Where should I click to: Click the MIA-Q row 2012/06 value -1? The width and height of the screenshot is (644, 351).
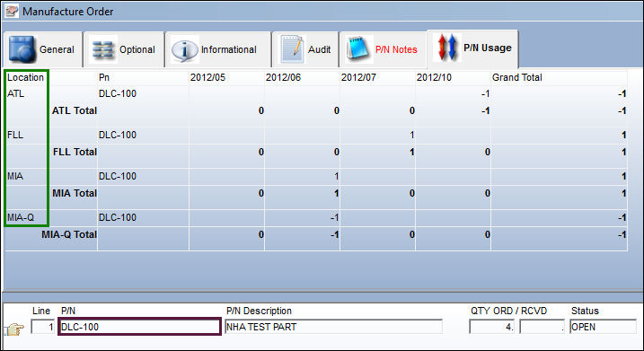coord(334,217)
